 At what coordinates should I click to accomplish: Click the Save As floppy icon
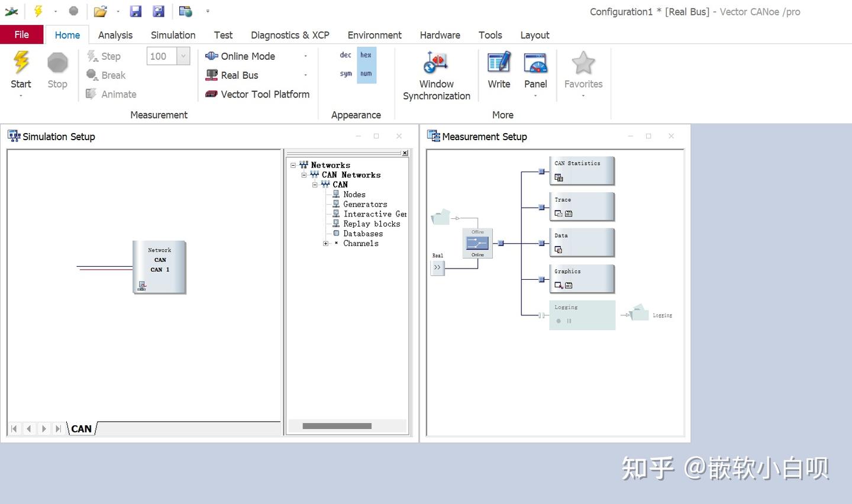(159, 11)
